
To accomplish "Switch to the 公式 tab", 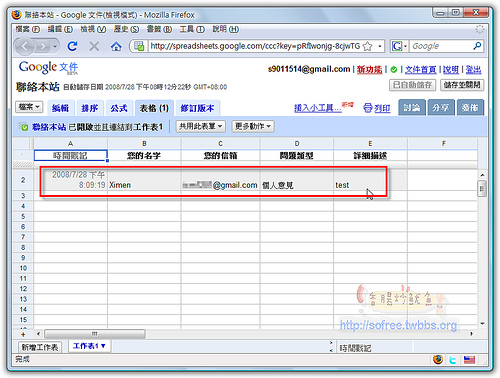I will point(119,108).
